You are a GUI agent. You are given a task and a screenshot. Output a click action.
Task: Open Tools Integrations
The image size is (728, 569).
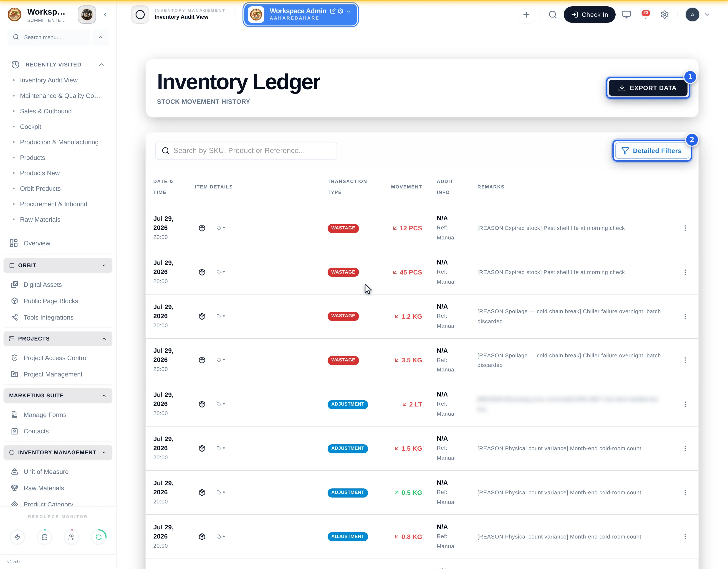[48, 318]
